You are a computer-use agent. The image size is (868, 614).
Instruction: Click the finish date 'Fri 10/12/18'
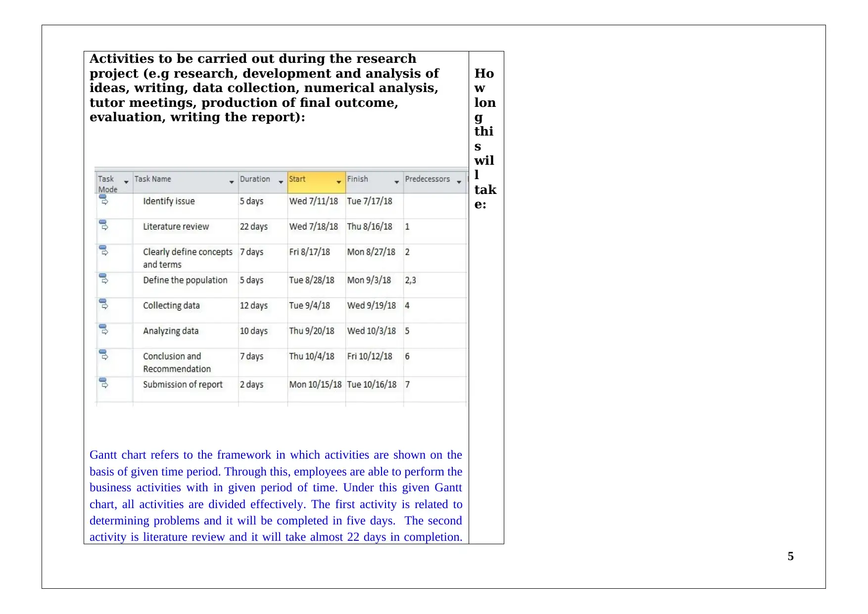[x=370, y=356]
